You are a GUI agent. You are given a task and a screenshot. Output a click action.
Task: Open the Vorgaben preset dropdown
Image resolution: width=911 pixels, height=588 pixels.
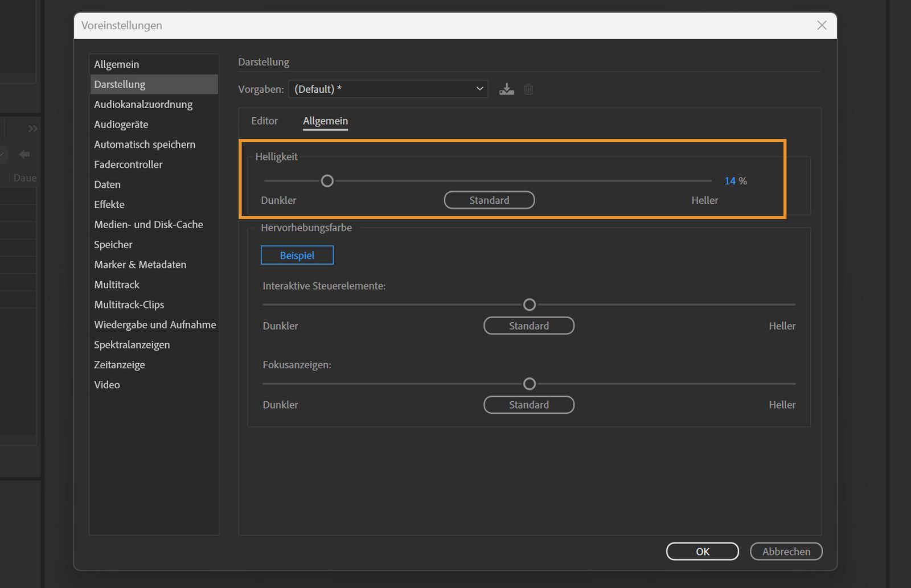388,89
